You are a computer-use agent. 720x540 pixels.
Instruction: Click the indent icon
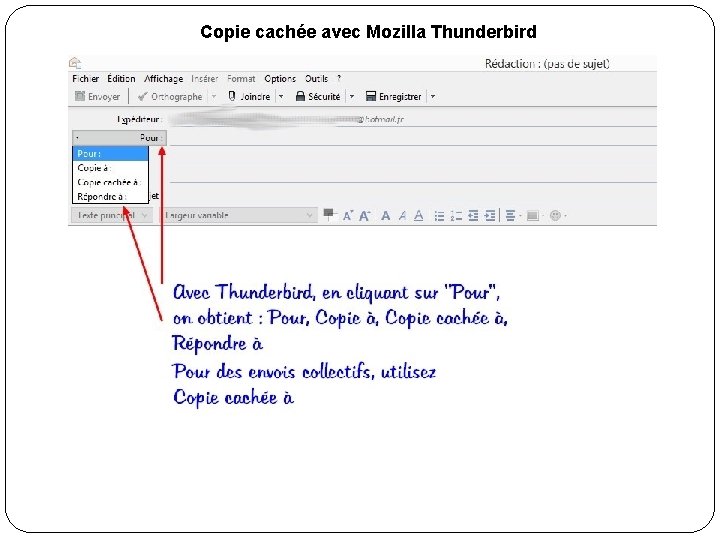pos(490,215)
